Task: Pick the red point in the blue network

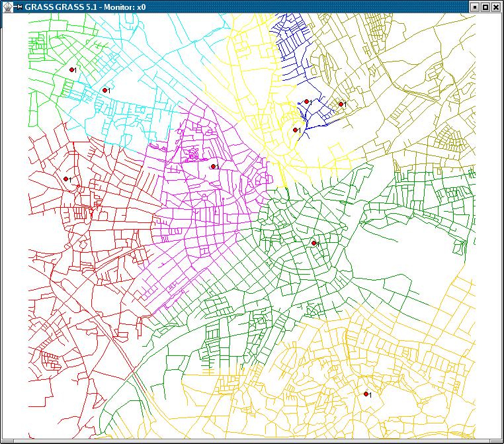Action: tap(307, 102)
